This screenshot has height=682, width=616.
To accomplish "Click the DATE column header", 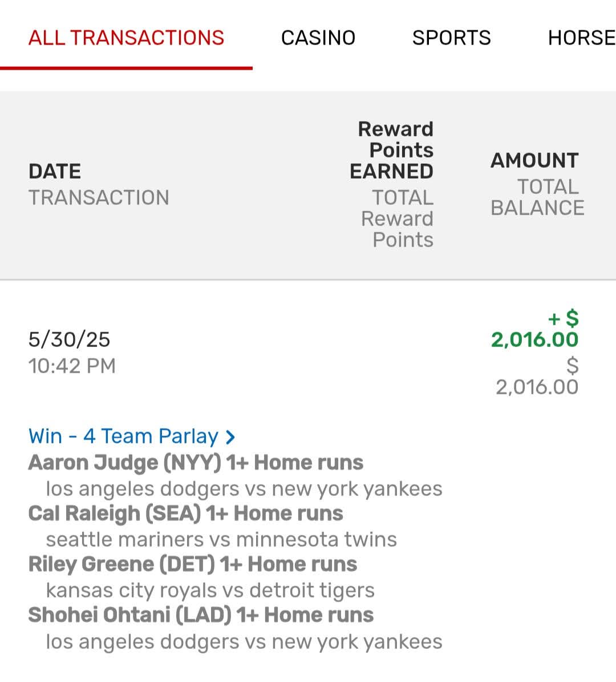I will point(55,171).
